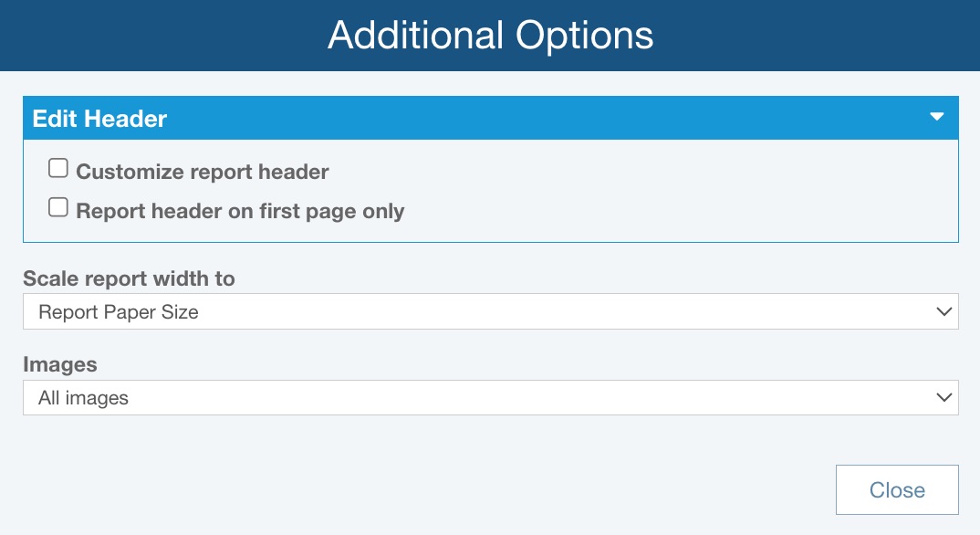Click the 'Customize report header' label text
This screenshot has width=980, height=535.
click(x=203, y=172)
